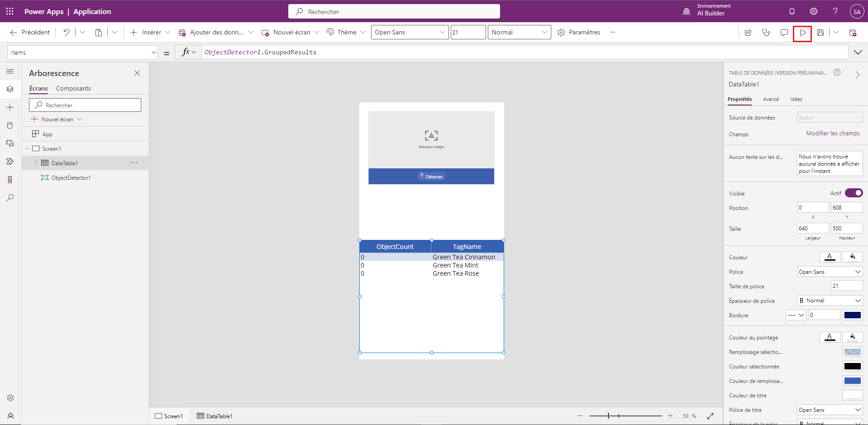Open the border style dropdown
The image size is (868, 425).
click(x=796, y=315)
